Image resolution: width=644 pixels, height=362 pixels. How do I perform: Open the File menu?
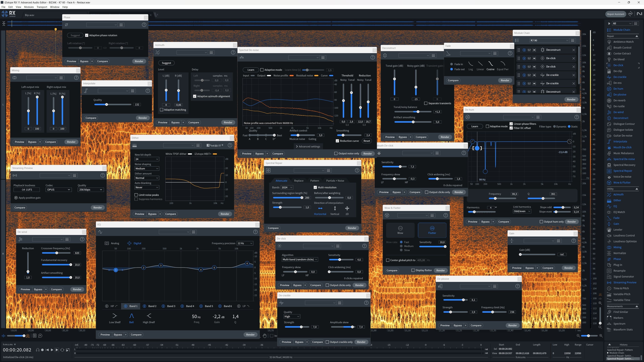coord(4,7)
